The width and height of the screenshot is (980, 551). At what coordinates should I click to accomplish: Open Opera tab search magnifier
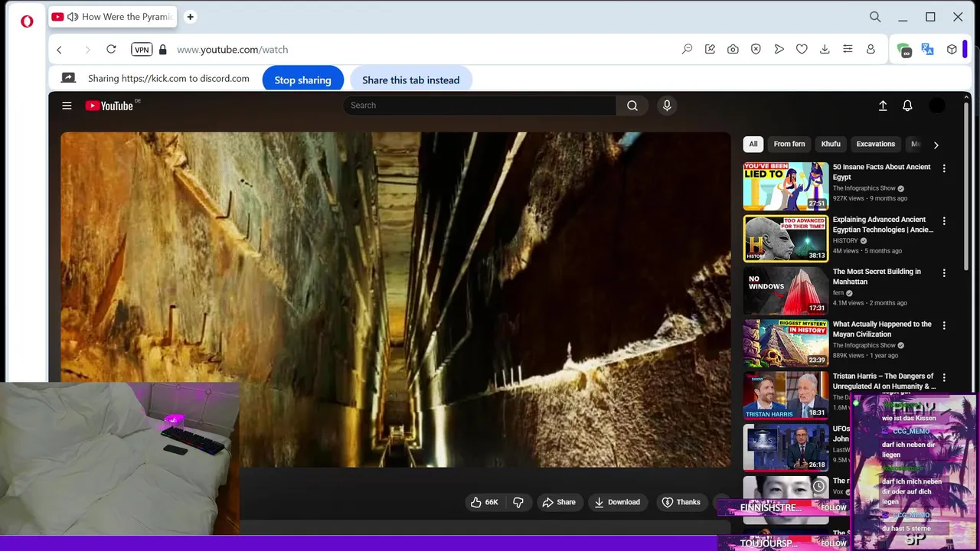(875, 17)
